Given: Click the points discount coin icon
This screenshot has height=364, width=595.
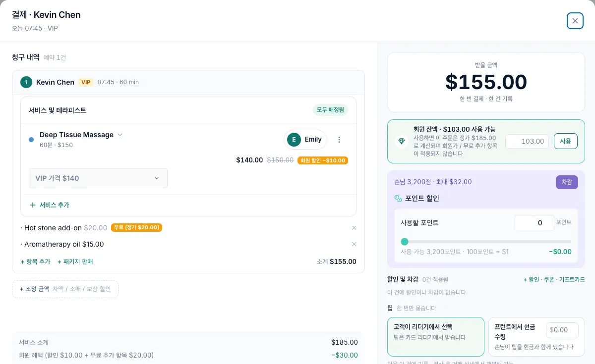Looking at the screenshot, I should (x=398, y=198).
